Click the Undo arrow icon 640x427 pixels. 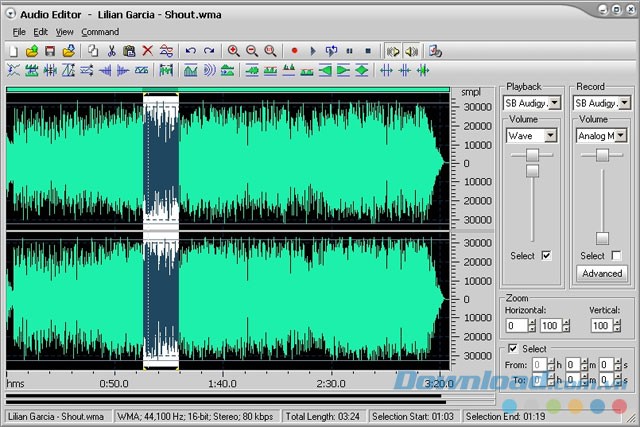190,50
